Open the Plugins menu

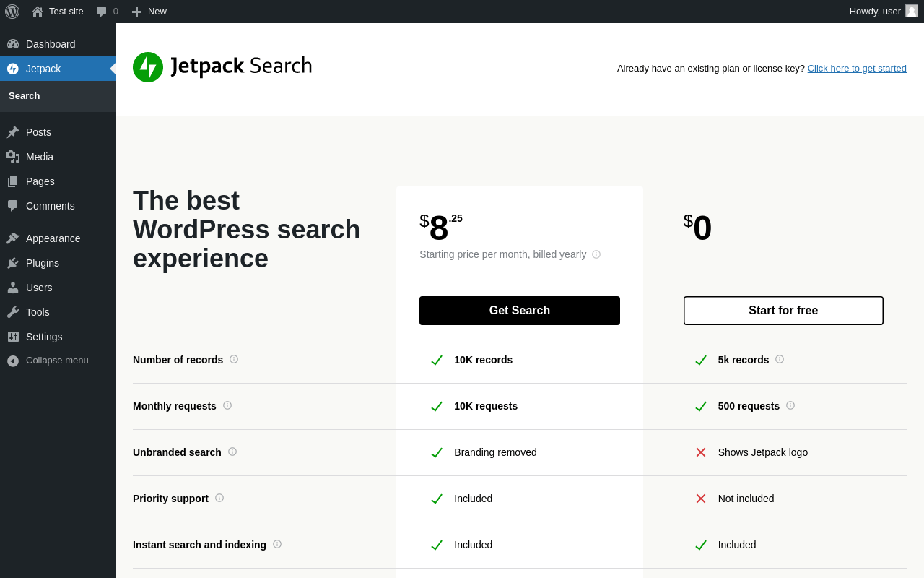tap(58, 263)
